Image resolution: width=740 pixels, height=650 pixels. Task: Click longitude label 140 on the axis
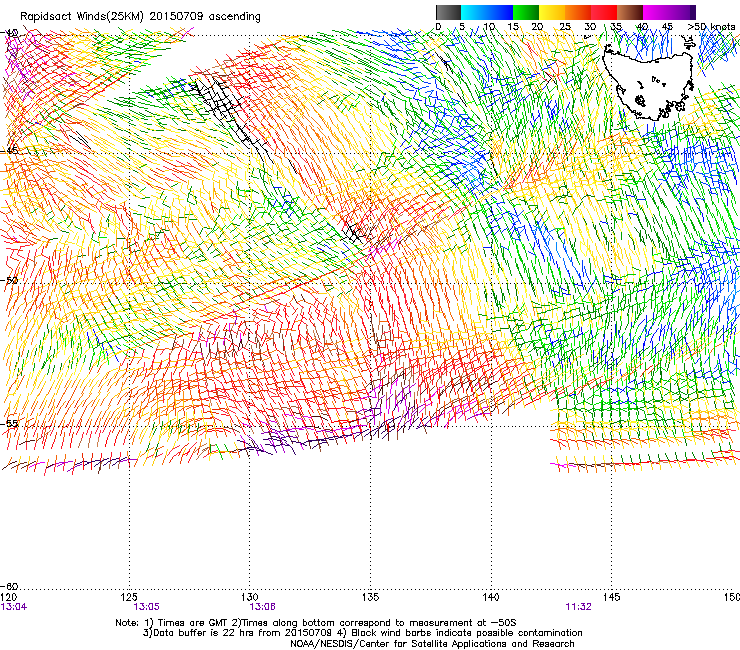pyautogui.click(x=491, y=597)
